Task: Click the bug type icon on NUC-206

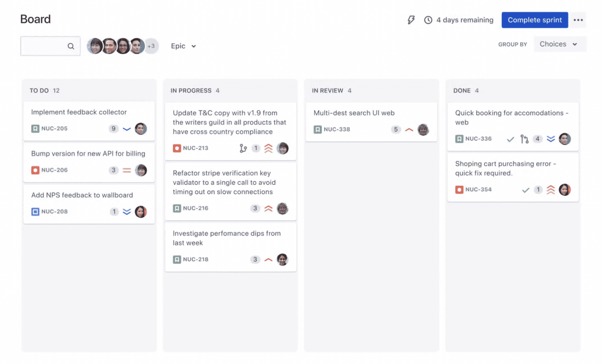Action: point(35,170)
